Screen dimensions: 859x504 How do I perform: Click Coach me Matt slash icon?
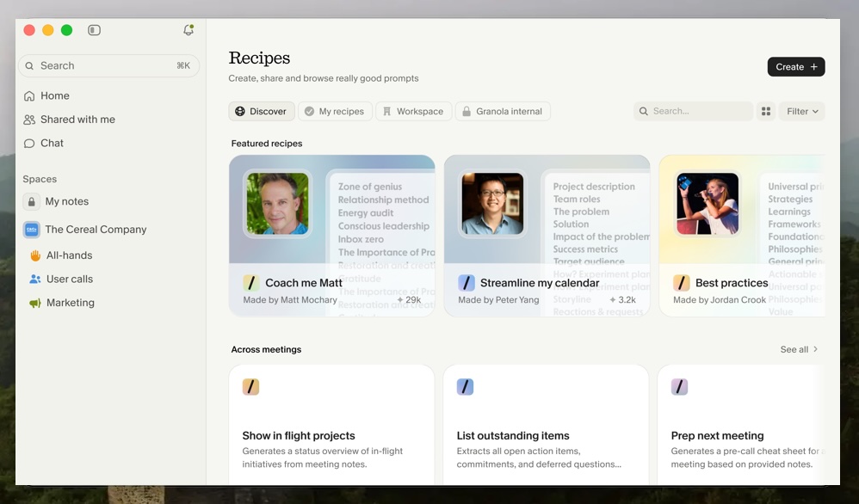click(x=251, y=283)
